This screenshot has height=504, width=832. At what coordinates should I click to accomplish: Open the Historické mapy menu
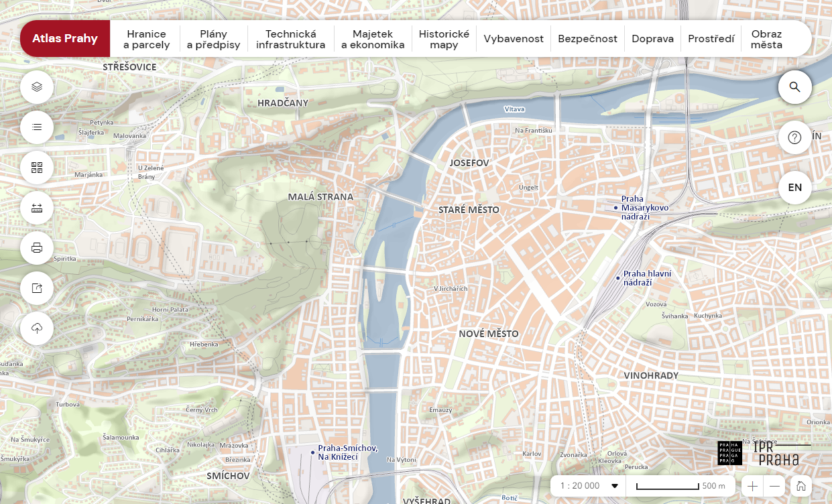tap(444, 39)
